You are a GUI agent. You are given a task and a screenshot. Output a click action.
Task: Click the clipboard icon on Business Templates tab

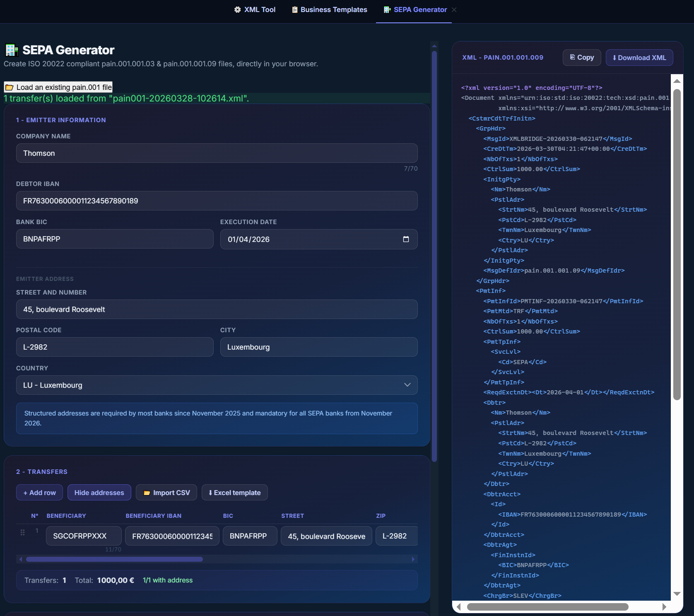(x=295, y=10)
